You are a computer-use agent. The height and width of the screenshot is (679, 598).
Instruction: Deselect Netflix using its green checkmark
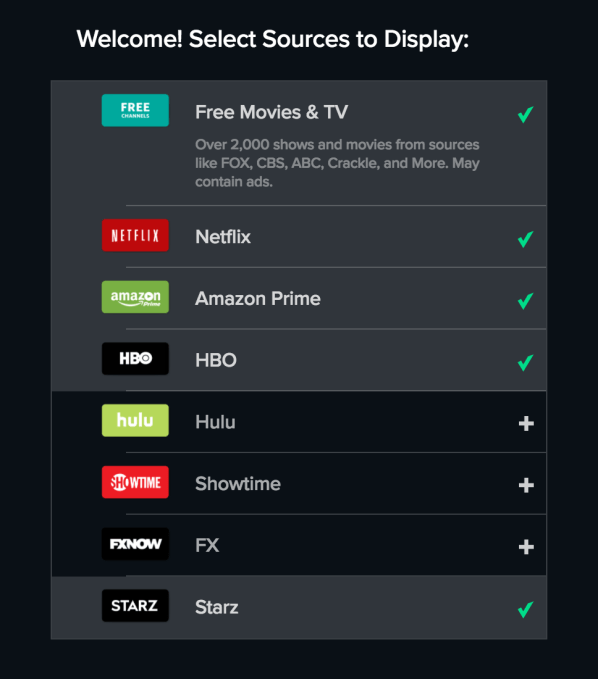point(526,239)
